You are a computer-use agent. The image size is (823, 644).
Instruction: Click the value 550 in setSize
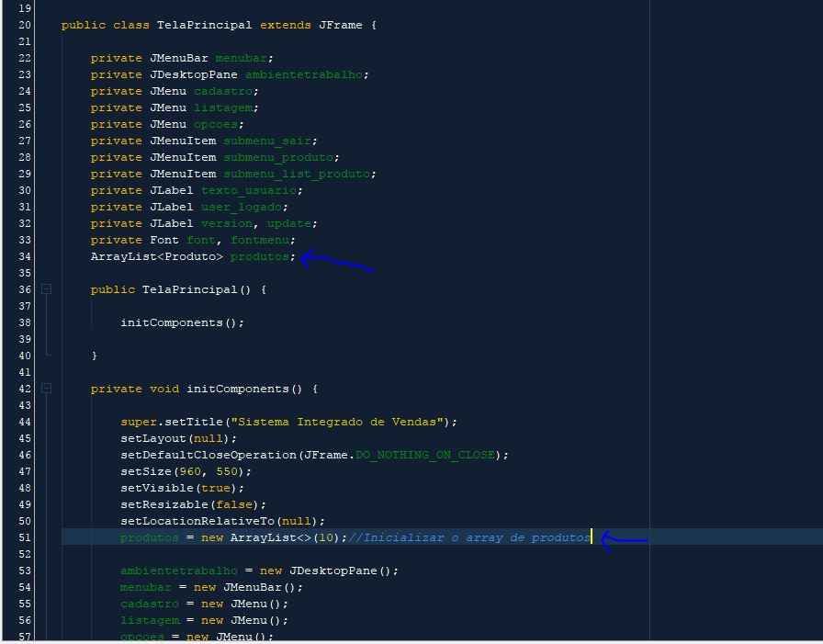[227, 471]
